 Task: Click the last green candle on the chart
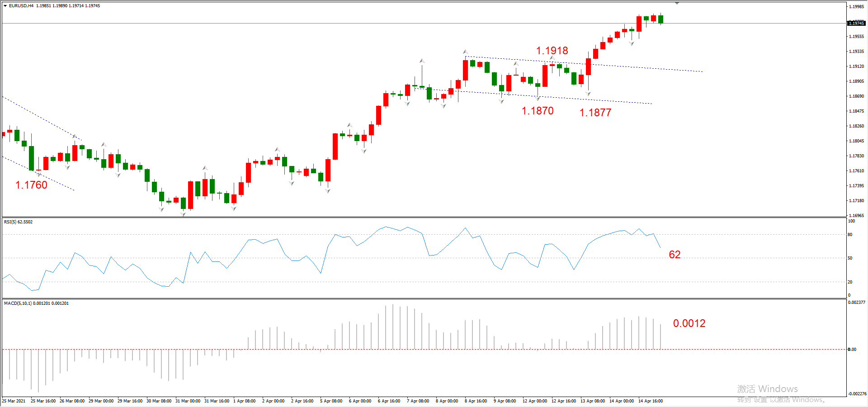coord(661,19)
